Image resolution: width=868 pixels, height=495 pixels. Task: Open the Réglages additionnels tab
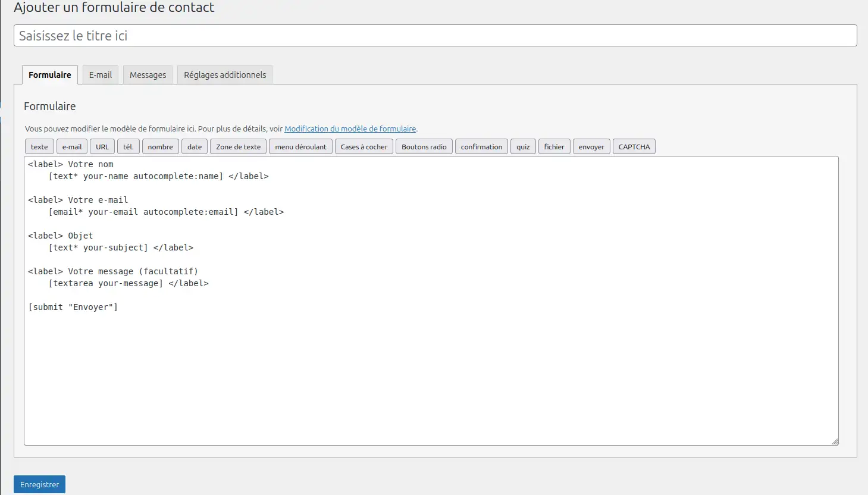click(225, 75)
